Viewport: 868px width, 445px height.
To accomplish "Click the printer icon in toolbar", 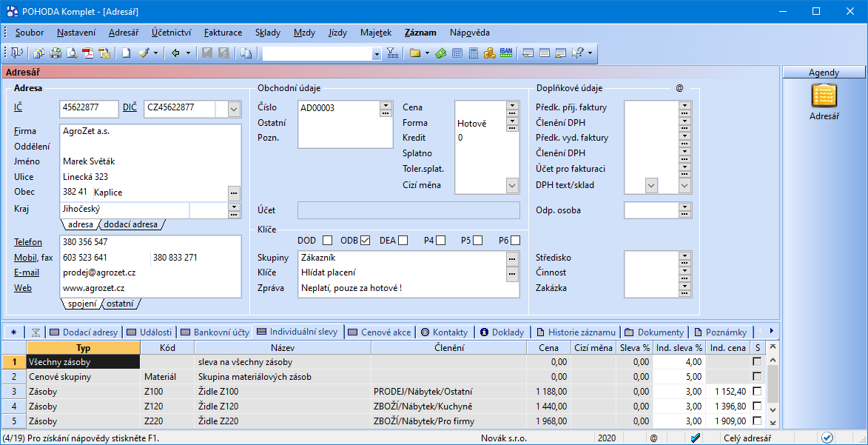I will (55, 53).
